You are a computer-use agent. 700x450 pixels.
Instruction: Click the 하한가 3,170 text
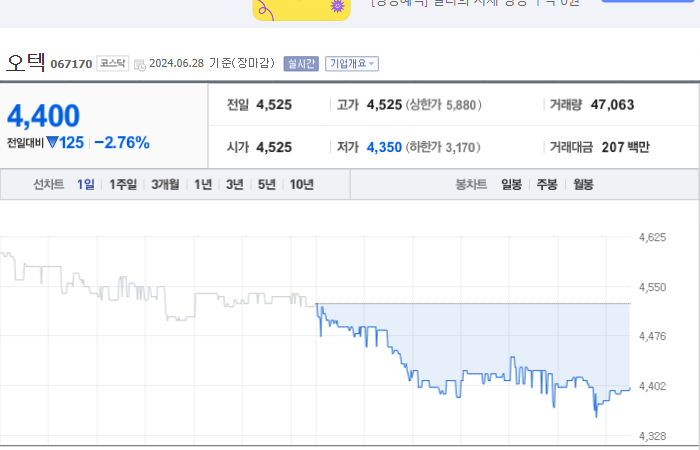[x=443, y=147]
